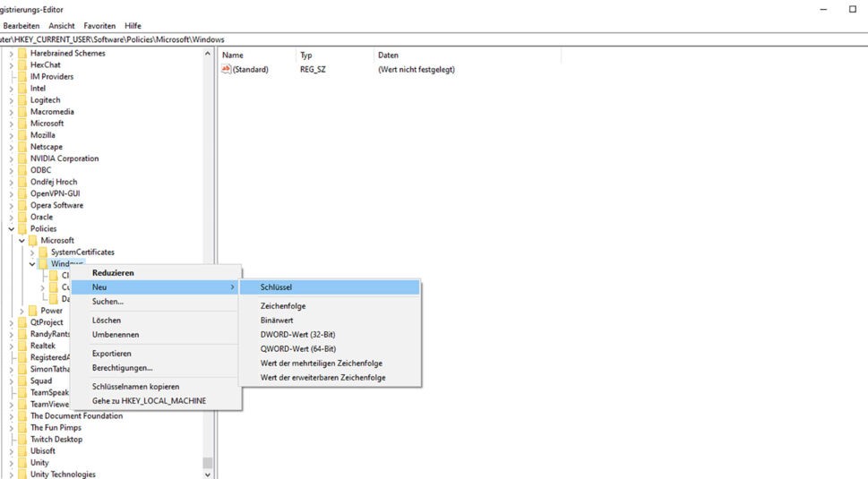The height and width of the screenshot is (479, 868).
Task: Open the Ansicht menu
Action: [62, 25]
